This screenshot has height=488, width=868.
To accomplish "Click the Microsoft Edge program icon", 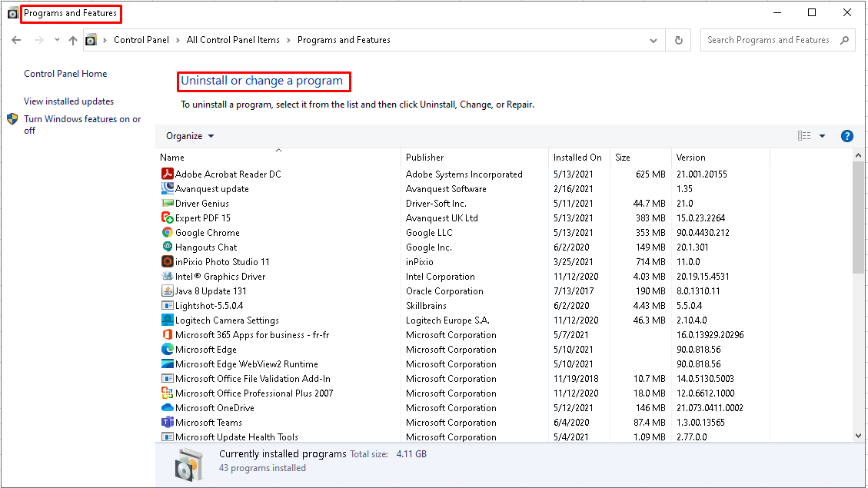I will tap(167, 349).
